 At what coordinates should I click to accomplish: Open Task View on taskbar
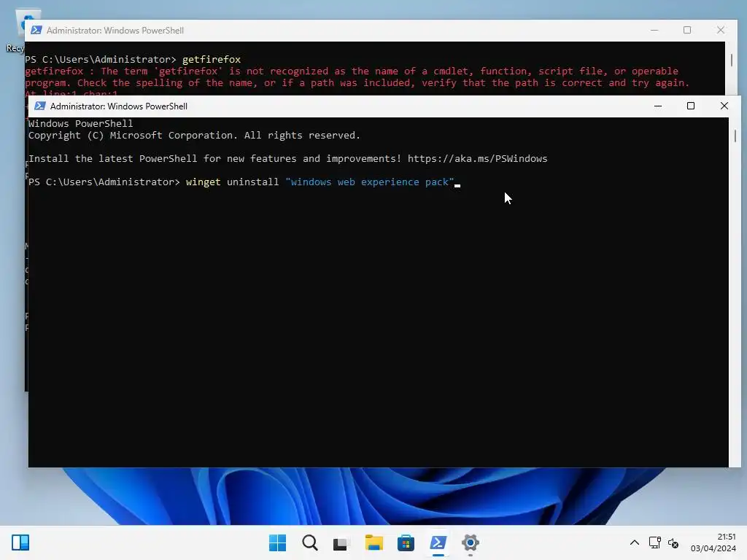341,542
